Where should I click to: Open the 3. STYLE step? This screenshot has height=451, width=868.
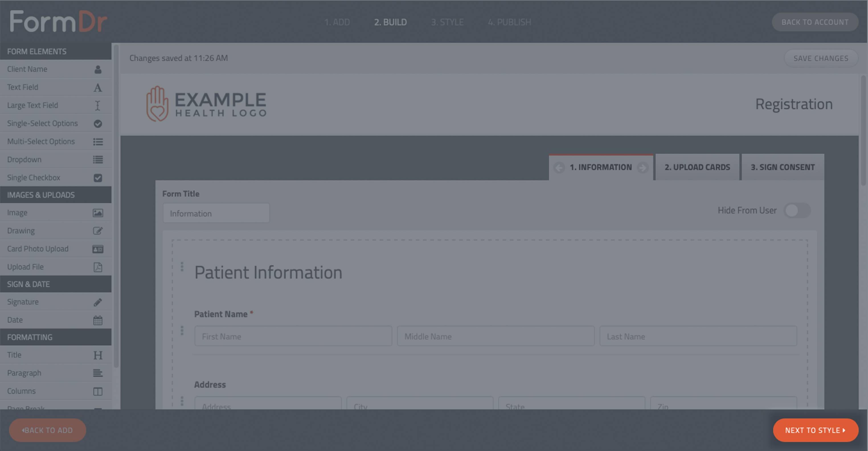pyautogui.click(x=447, y=22)
